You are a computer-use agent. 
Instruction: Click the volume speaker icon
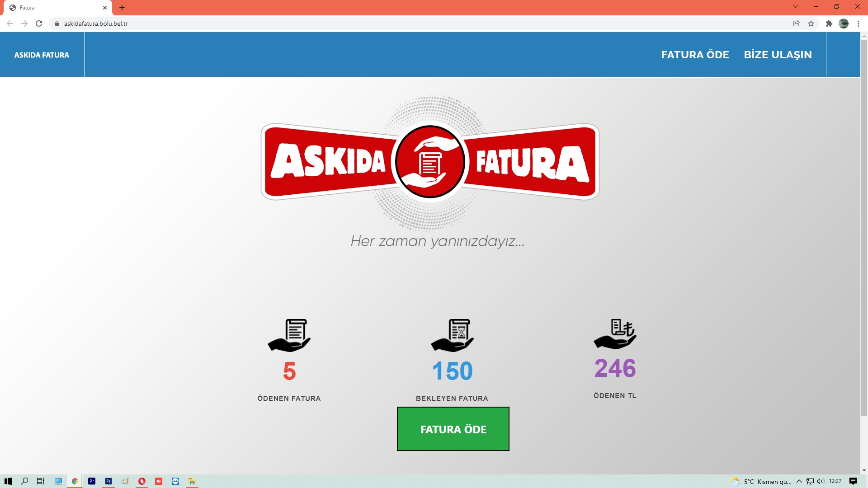[821, 481]
